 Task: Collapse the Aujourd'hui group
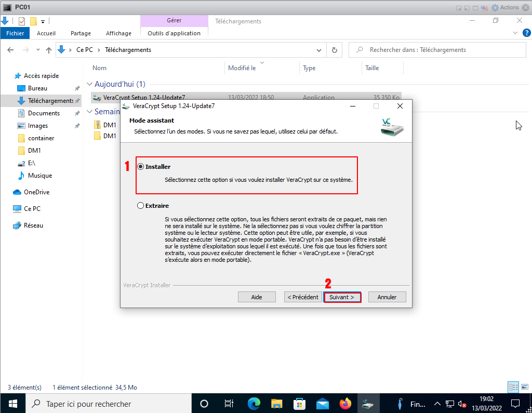click(x=89, y=84)
